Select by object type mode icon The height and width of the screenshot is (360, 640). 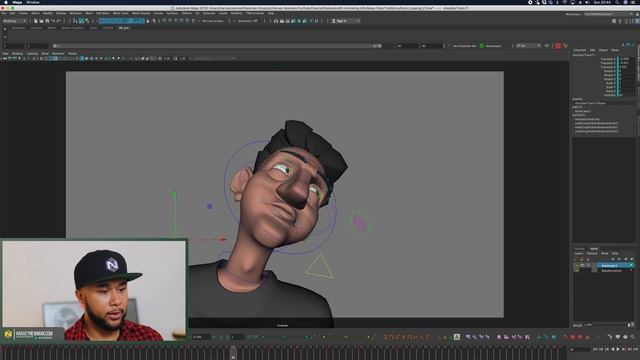tap(81, 21)
